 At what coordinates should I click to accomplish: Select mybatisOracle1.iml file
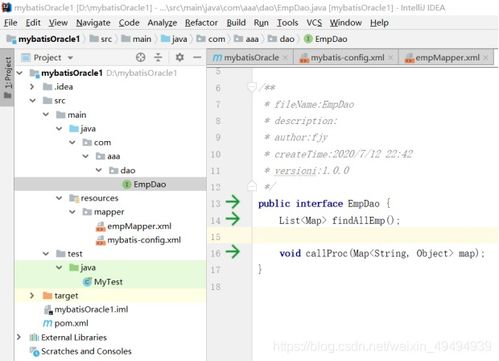(x=86, y=310)
